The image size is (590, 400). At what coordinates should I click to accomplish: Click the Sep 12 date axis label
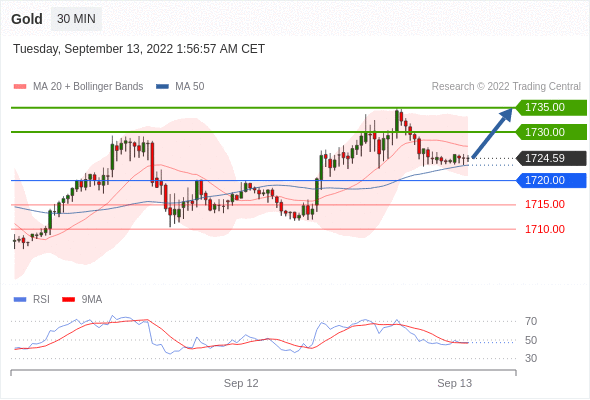click(x=241, y=383)
